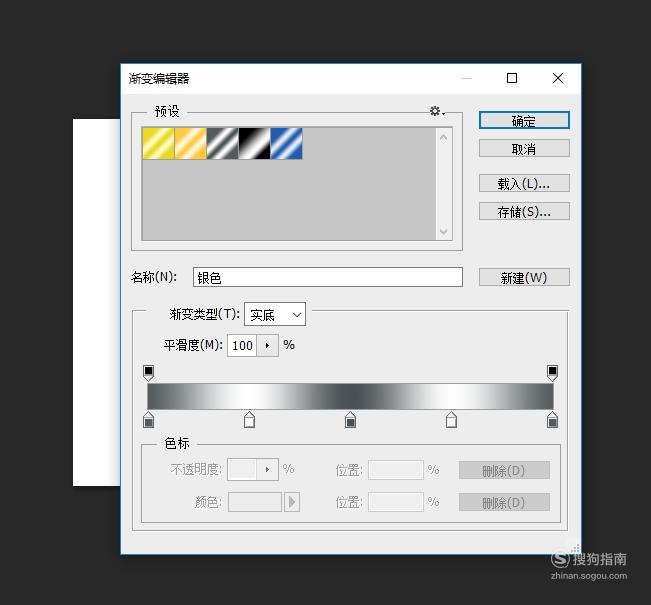The width and height of the screenshot is (651, 605).
Task: Select the rightmost gray color stop
Action: coord(552,420)
